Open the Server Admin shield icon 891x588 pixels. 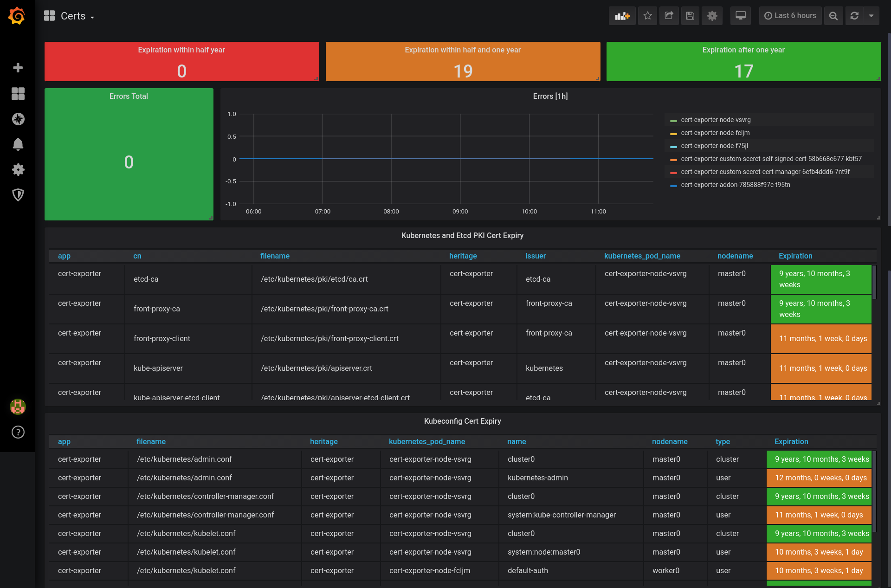(18, 194)
